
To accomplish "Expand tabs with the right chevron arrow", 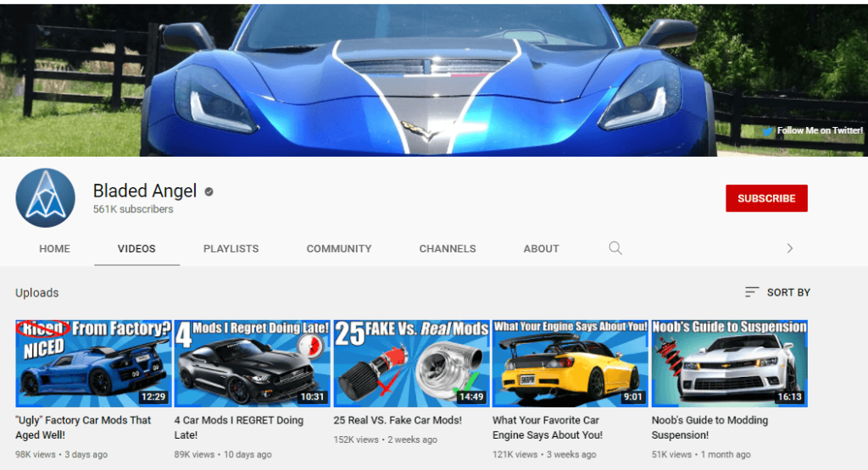I will pyautogui.click(x=789, y=248).
